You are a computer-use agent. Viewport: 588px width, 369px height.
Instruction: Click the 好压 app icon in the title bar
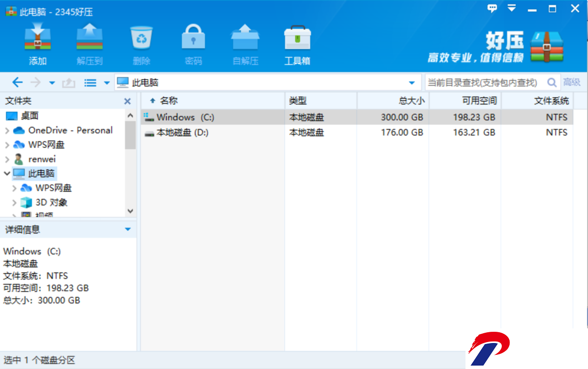(10, 12)
